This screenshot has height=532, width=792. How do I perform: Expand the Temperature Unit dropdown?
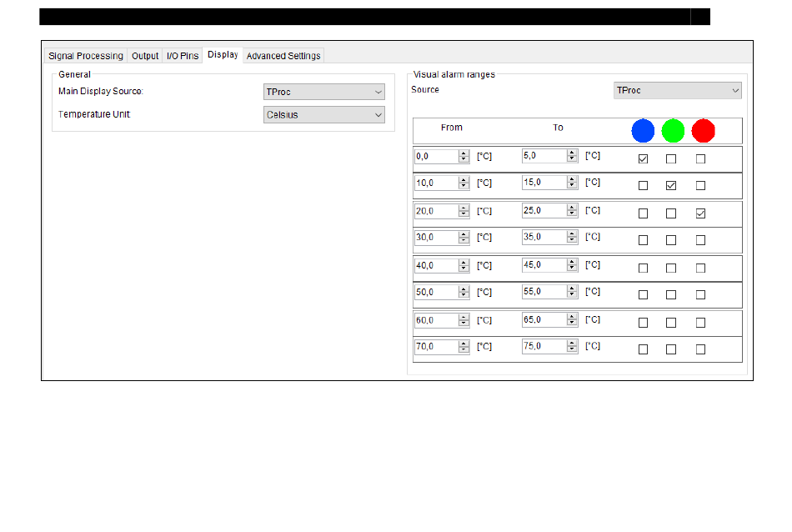[x=324, y=115]
